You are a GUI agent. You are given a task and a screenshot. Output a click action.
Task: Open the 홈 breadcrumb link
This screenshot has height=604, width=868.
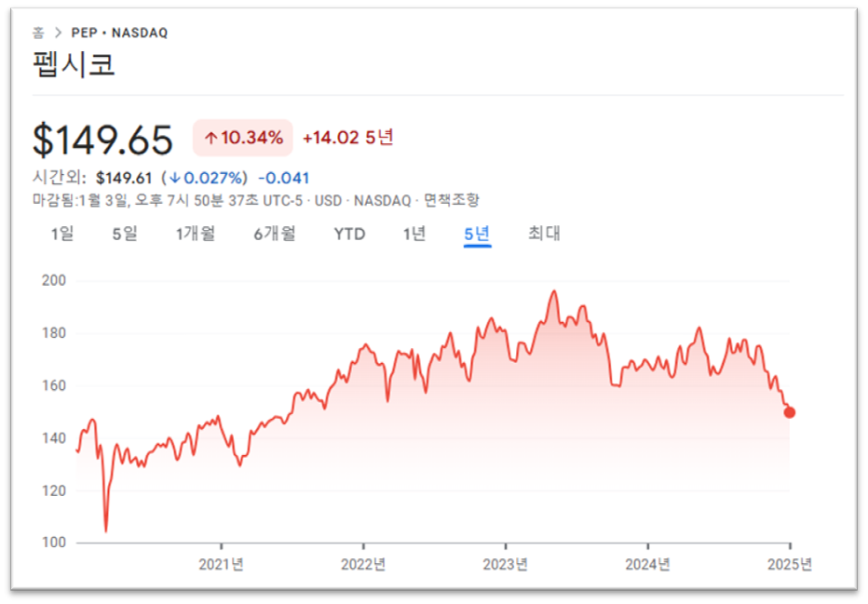click(37, 33)
